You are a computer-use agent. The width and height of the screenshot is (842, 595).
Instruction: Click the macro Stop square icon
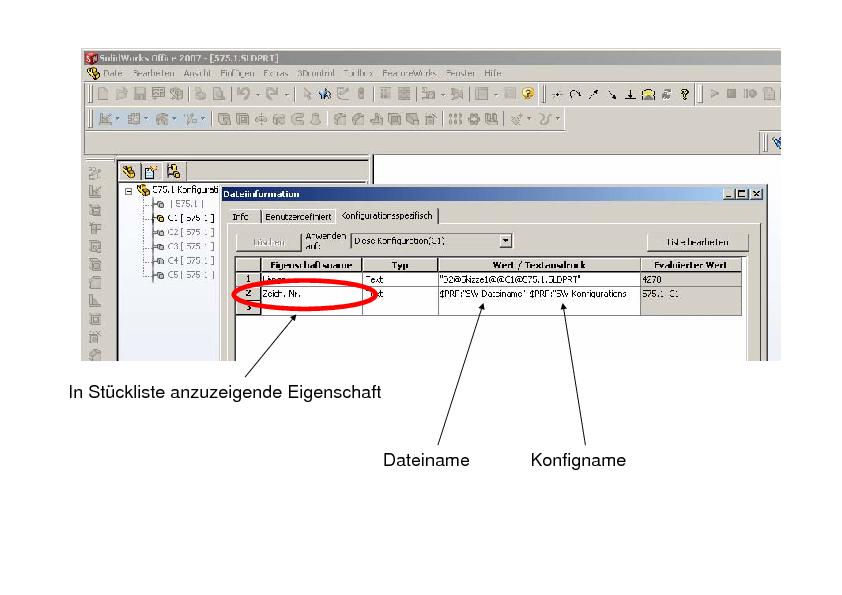click(731, 93)
